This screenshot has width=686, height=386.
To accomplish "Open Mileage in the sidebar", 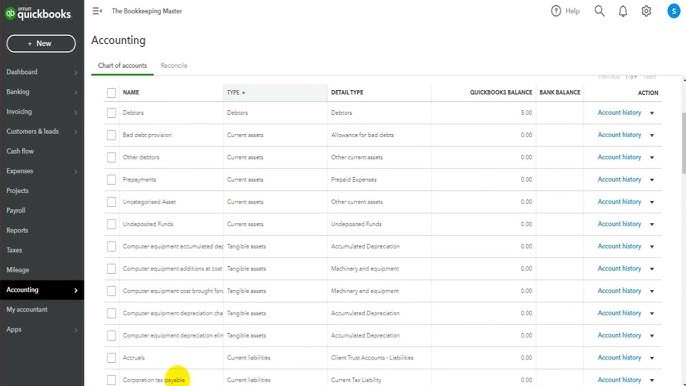I will click(18, 270).
